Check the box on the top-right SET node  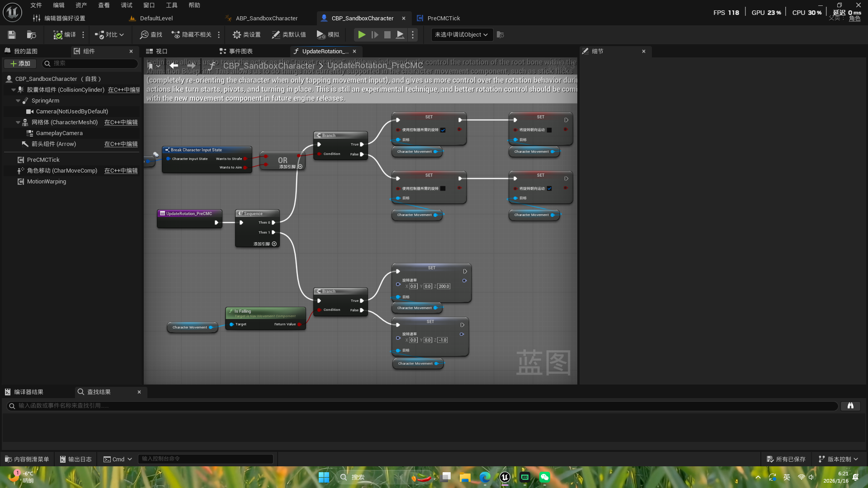click(549, 130)
